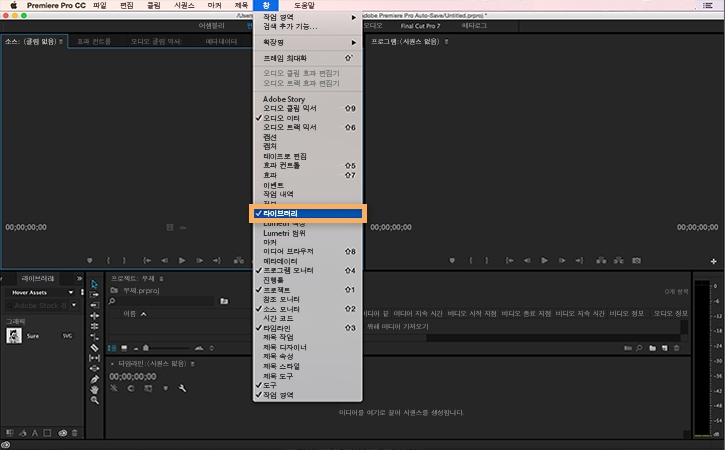
Task: Open Adobe Stock search dropdown arrow
Action: pos(74,305)
